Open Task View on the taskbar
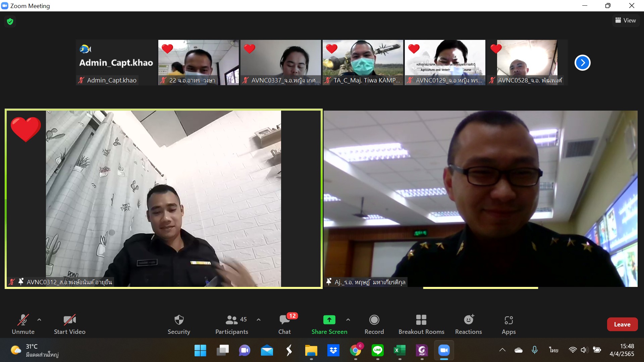Image resolution: width=644 pixels, height=362 pixels. point(222,351)
